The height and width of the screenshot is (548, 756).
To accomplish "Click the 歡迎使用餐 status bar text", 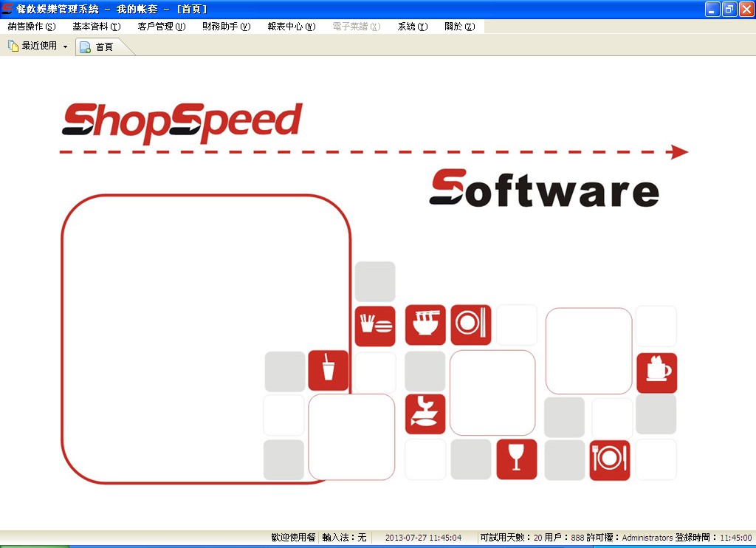I will [x=293, y=538].
